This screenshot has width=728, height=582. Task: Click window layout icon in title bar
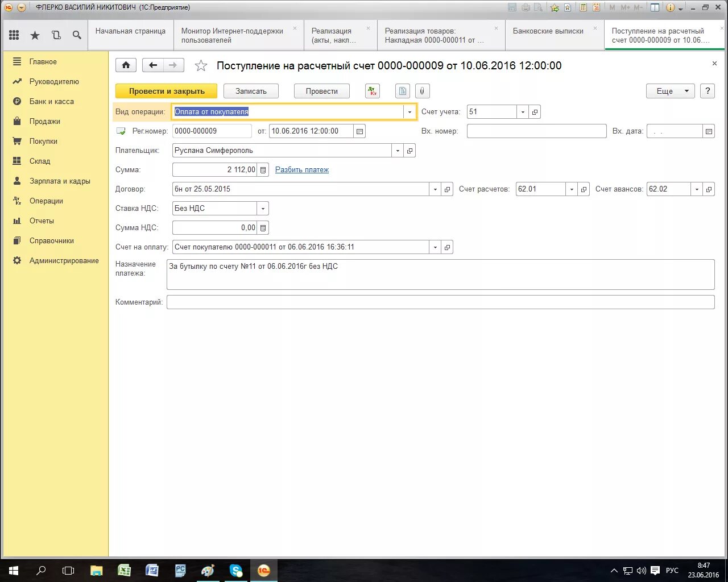click(x=655, y=7)
